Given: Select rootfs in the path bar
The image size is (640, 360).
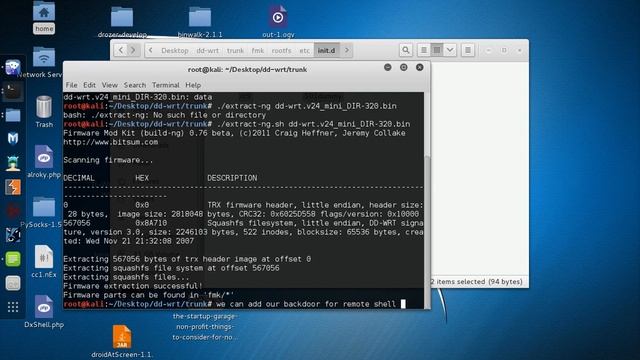Looking at the screenshot, I should point(281,51).
